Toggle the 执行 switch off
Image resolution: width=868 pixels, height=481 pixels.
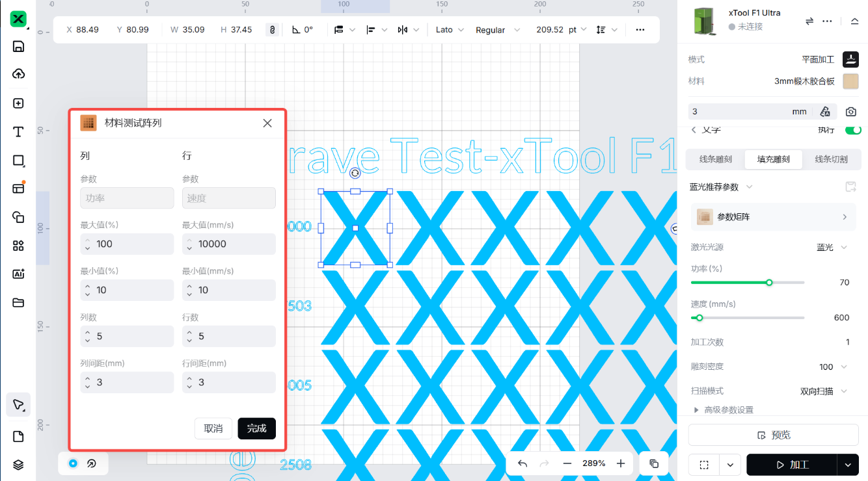(x=852, y=130)
